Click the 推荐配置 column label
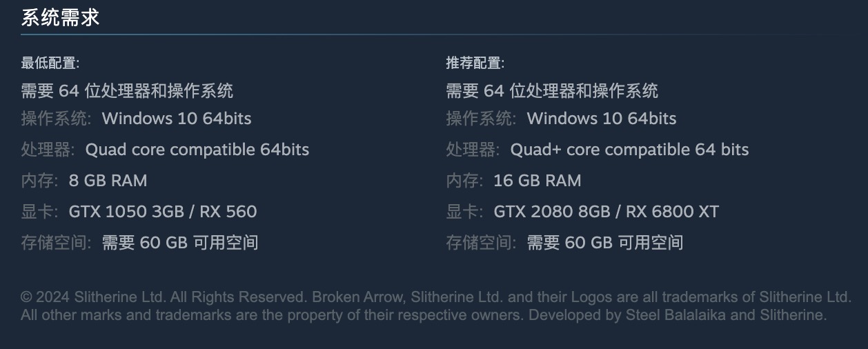 [475, 63]
